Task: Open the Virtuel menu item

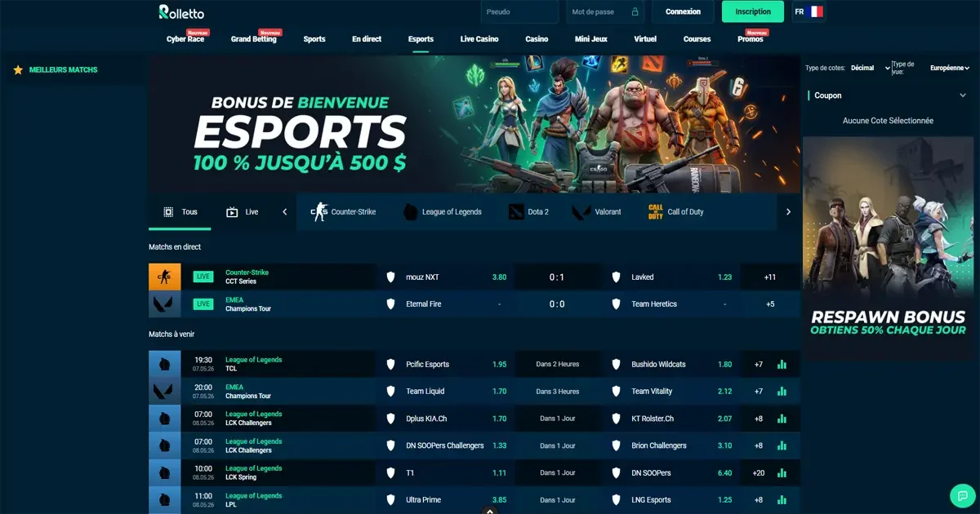Action: tap(645, 39)
